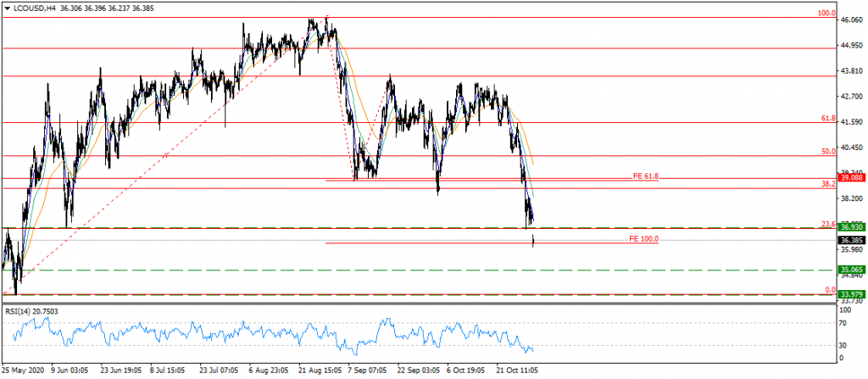Select the 100.0 Fibonacci level label

826,14
